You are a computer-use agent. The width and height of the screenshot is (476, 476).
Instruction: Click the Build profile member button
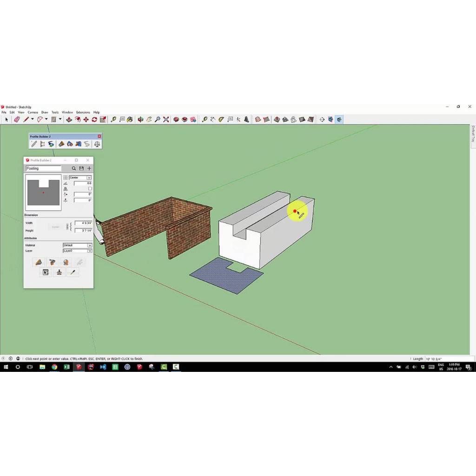tap(39, 262)
